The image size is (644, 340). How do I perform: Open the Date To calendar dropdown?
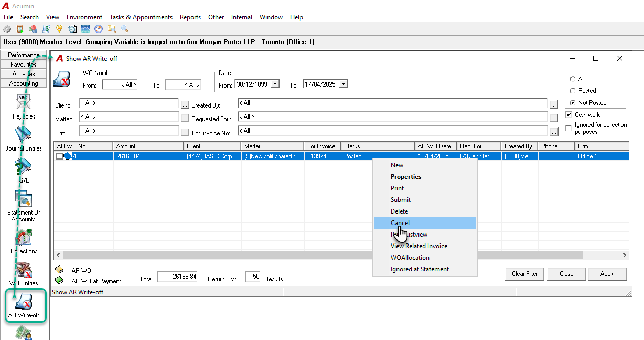click(x=344, y=84)
